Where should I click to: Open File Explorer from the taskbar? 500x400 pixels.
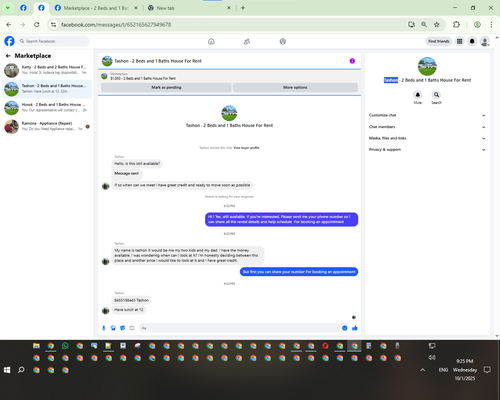coord(36,346)
